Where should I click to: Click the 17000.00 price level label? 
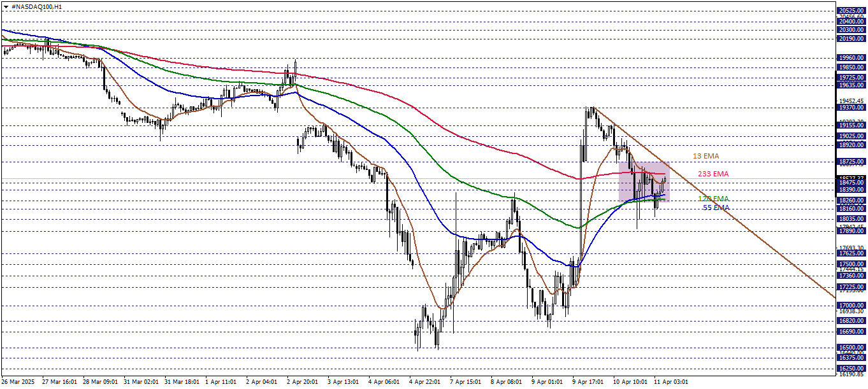tap(852, 306)
